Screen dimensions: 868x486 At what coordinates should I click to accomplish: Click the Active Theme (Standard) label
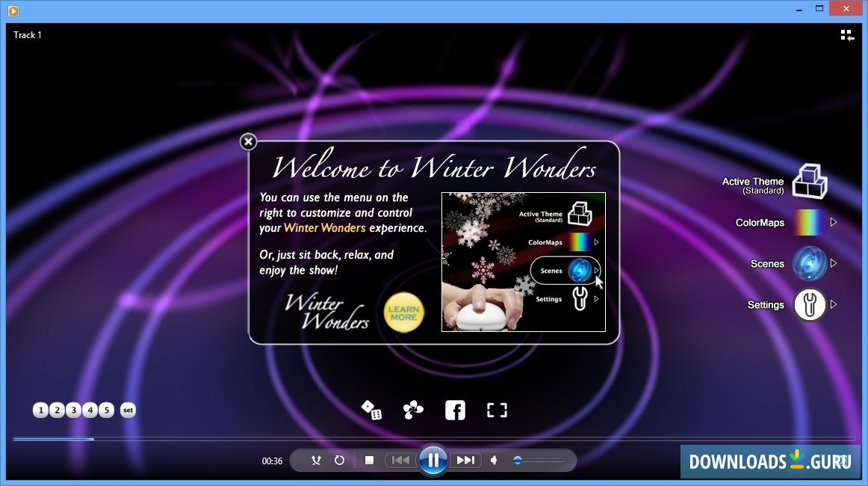click(753, 185)
